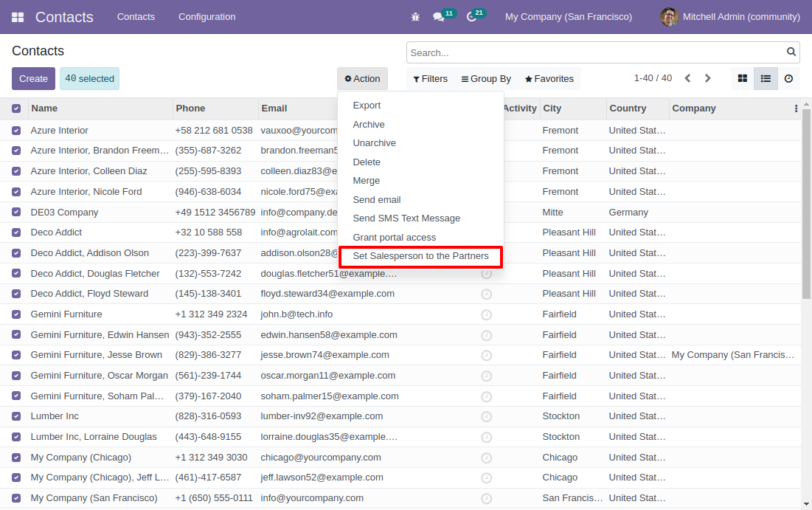Screen dimensions: 812x510
Task: Choose Merge from Action menu
Action: click(366, 181)
